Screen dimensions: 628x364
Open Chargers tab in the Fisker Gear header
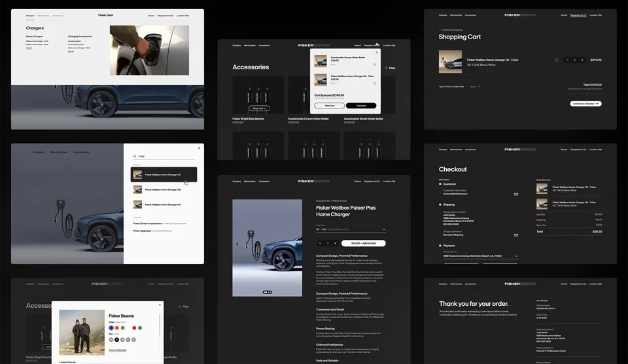pyautogui.click(x=30, y=16)
